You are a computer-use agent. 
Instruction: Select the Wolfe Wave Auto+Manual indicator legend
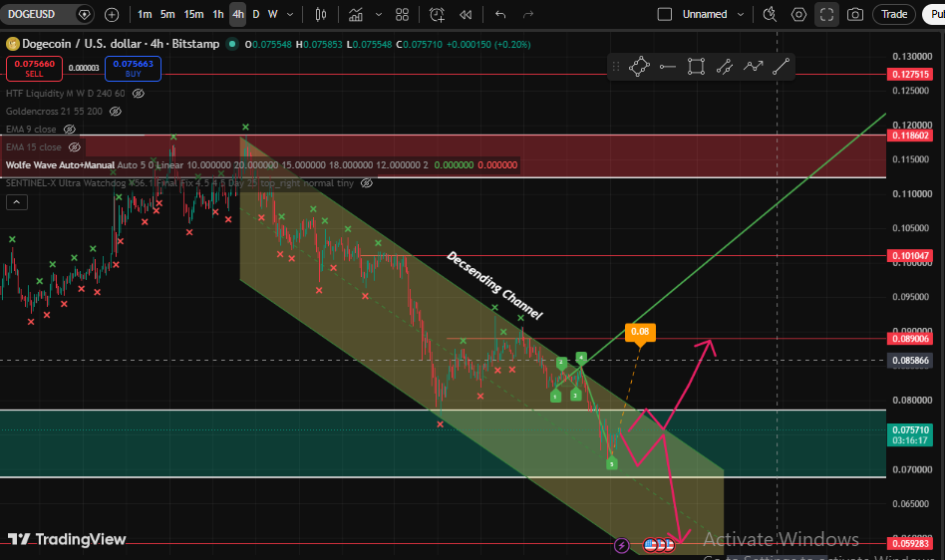[x=60, y=165]
